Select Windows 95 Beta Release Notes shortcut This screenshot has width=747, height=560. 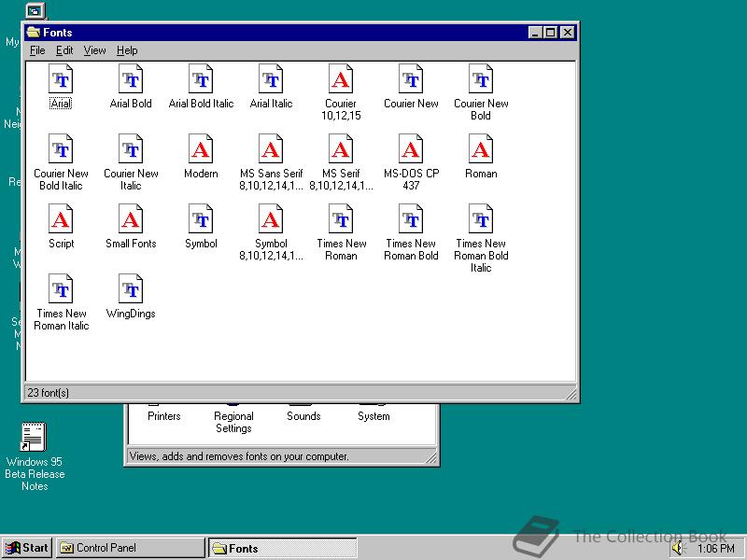(x=34, y=456)
